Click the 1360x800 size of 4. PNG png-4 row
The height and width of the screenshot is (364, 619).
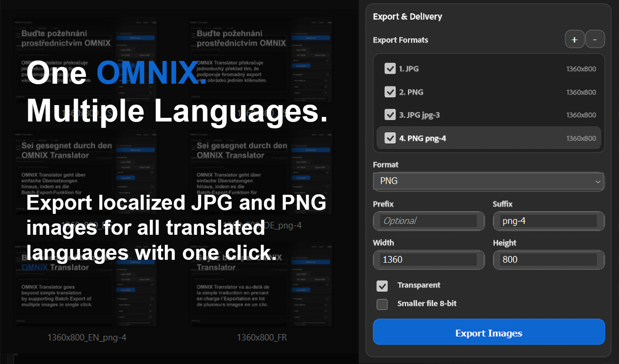(581, 138)
